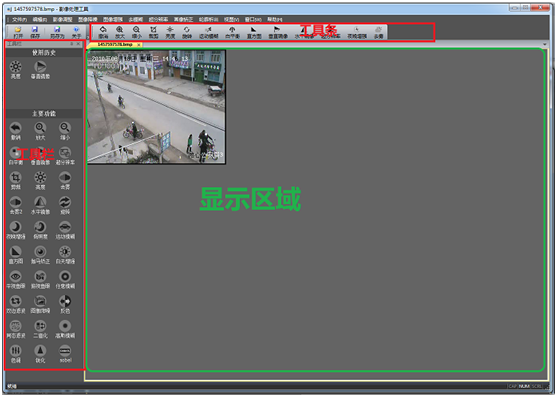Expand the tab list dropdown arrow at right
This screenshot has height=397, width=557.
(x=545, y=45)
